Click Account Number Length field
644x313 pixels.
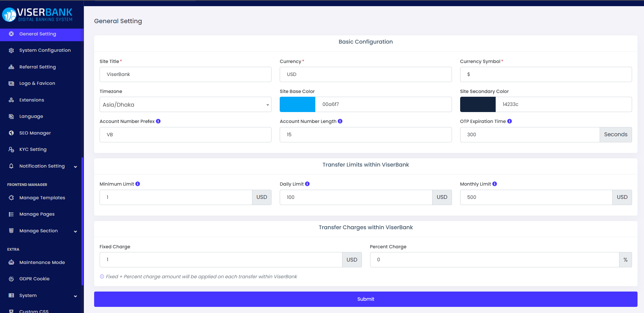point(366,135)
